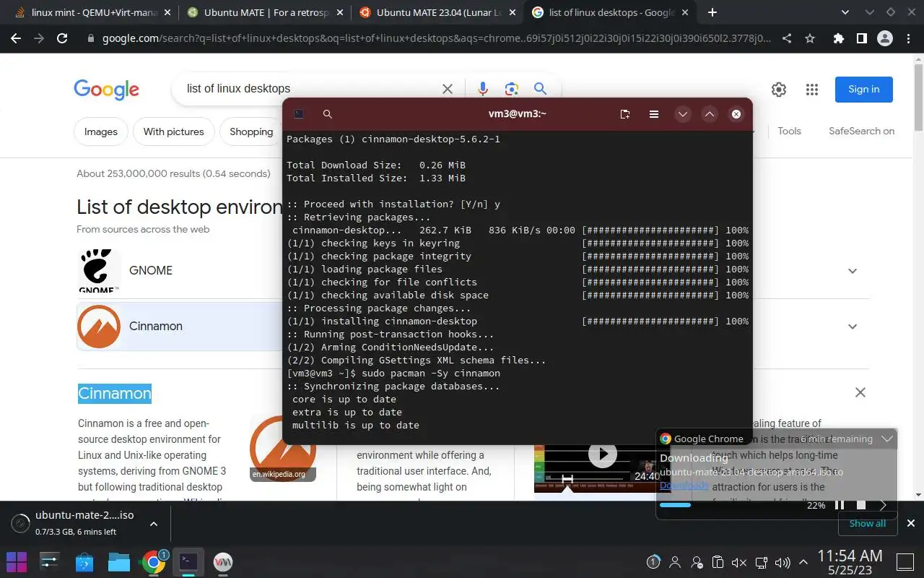The width and height of the screenshot is (924, 578).
Task: Click Show all downloads
Action: (867, 523)
